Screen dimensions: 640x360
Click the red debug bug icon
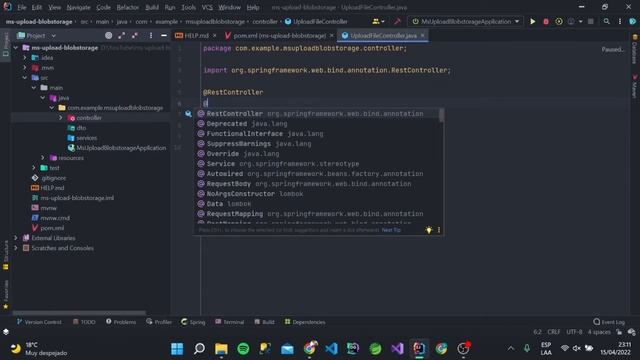click(546, 21)
